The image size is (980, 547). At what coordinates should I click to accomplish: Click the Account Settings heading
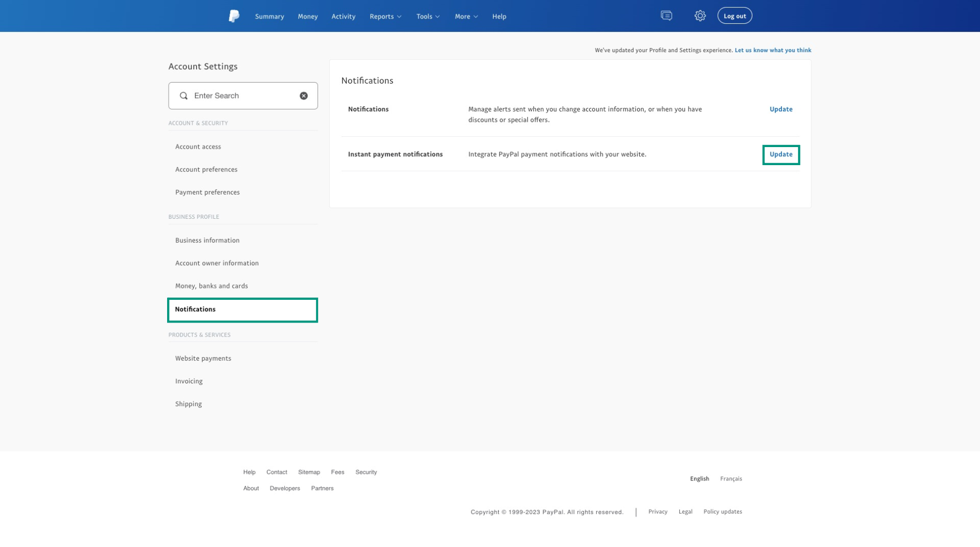point(203,67)
